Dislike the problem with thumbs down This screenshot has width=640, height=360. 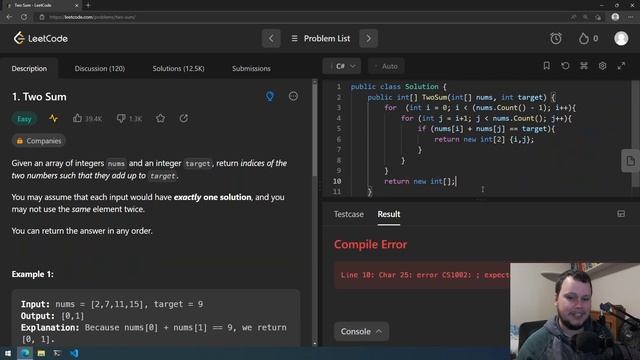[121, 118]
